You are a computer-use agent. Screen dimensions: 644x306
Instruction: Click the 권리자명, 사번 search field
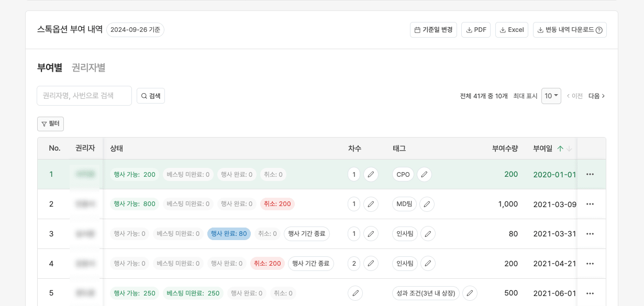click(x=84, y=96)
